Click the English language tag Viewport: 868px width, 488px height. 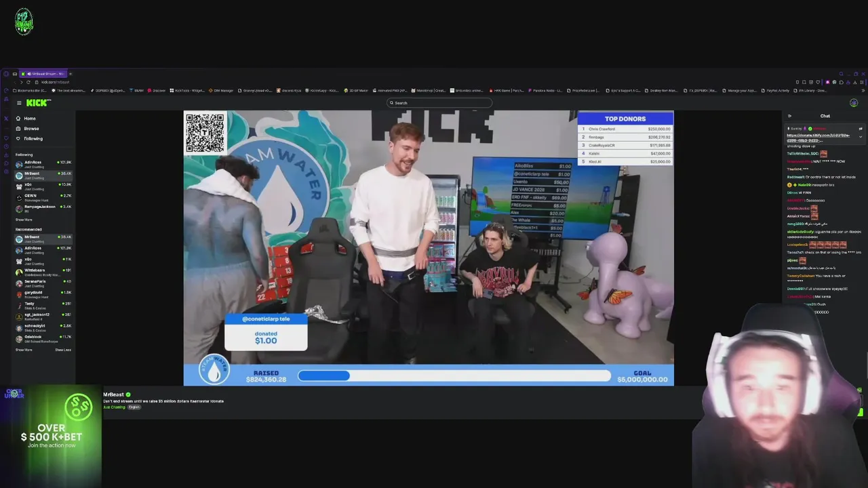(x=134, y=407)
